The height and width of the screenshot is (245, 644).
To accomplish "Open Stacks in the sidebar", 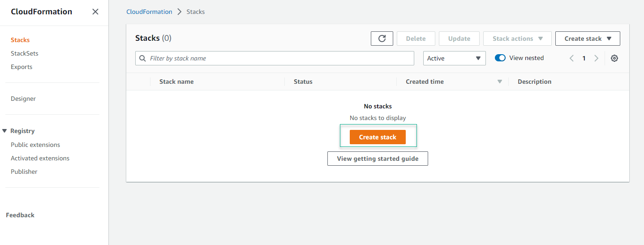I will (x=20, y=40).
